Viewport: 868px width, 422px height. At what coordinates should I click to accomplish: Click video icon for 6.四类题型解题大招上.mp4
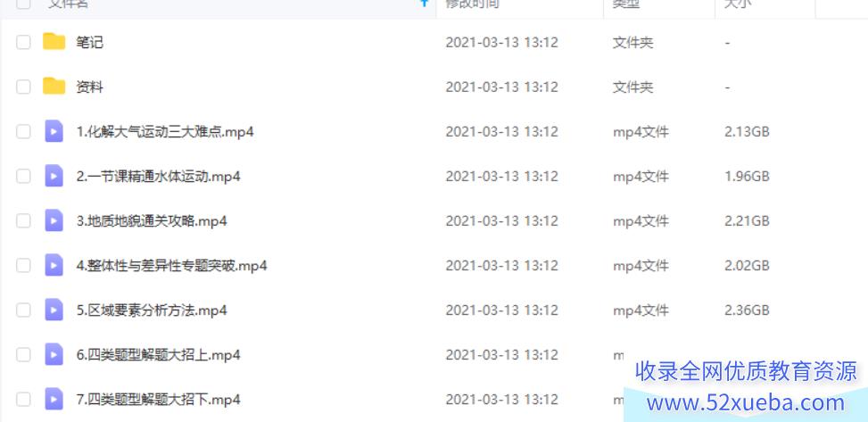tap(54, 354)
